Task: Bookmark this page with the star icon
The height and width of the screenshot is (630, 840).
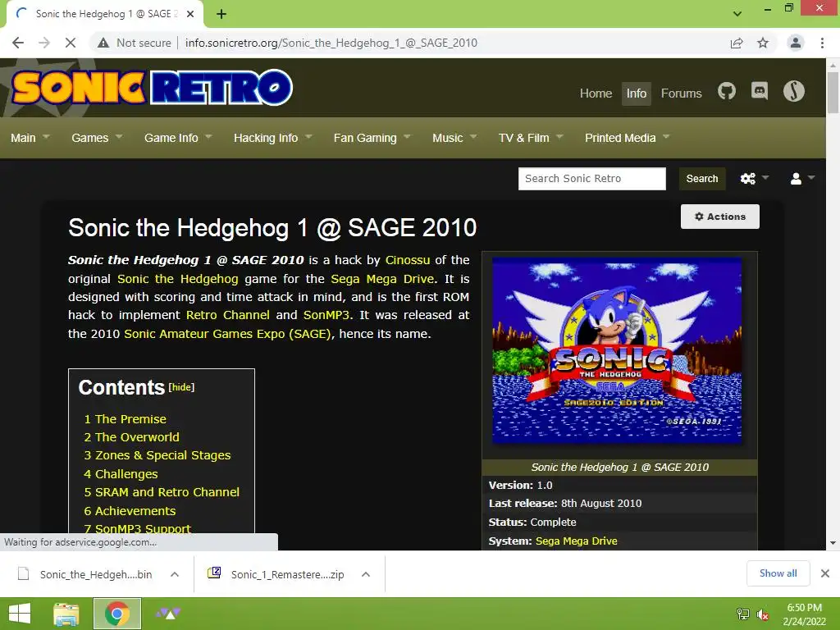Action: (763, 43)
